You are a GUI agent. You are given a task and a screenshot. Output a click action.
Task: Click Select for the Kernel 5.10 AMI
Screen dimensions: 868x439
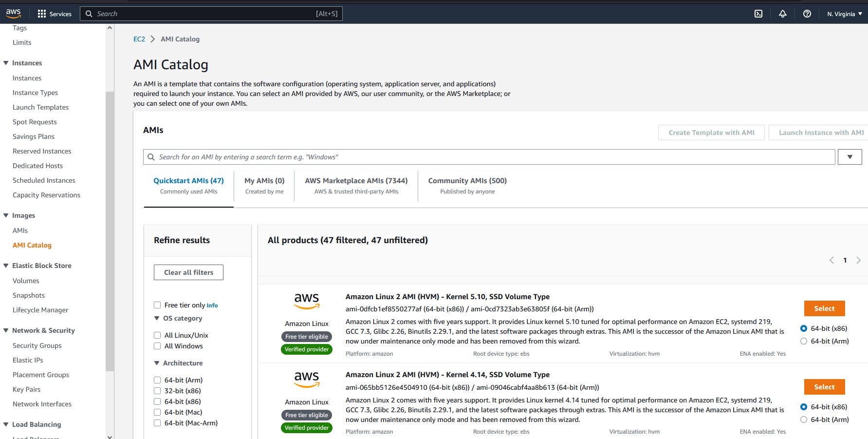[824, 308]
